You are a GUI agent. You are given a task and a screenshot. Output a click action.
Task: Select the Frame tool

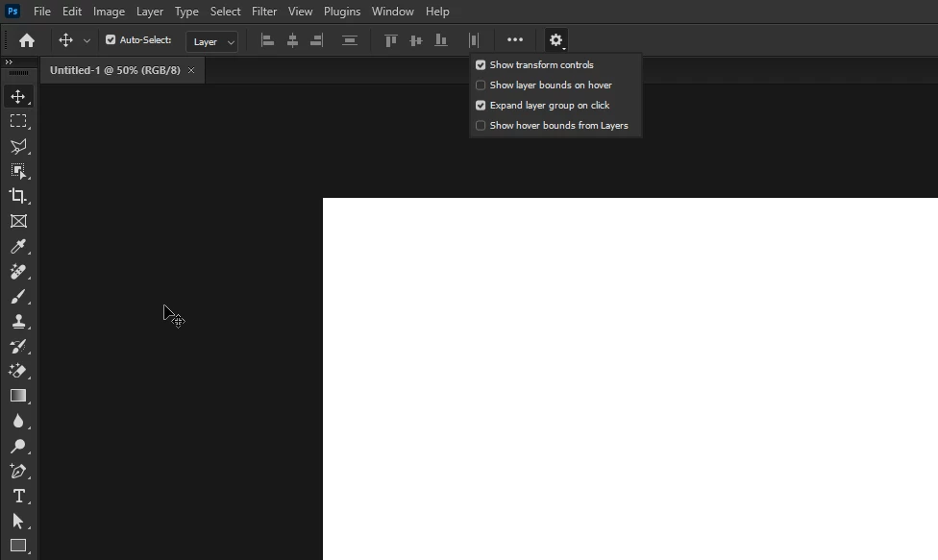click(18, 221)
